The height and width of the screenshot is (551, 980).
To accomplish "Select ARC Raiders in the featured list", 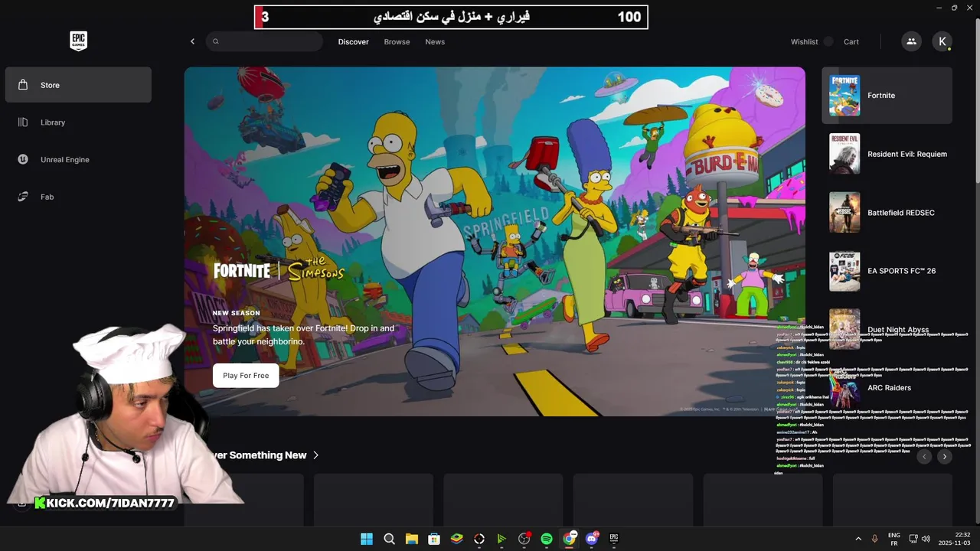I will (x=887, y=388).
